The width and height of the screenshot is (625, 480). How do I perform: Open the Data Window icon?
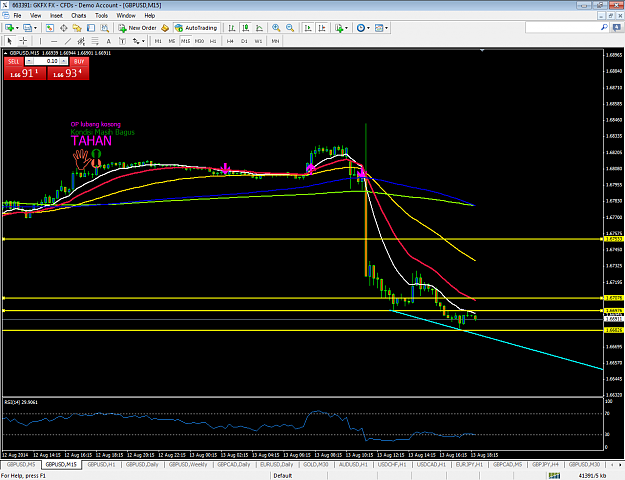(63, 28)
